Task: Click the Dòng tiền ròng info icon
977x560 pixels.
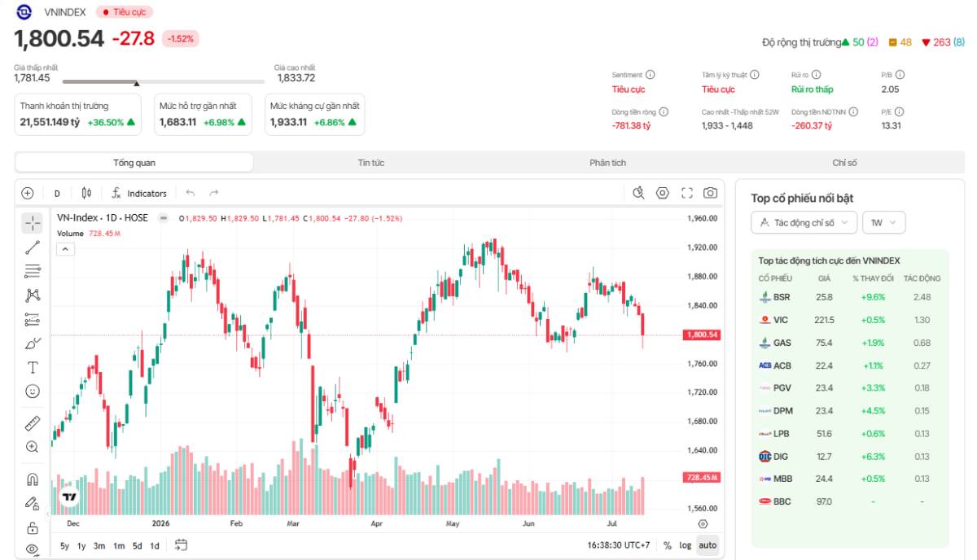Action: (664, 112)
